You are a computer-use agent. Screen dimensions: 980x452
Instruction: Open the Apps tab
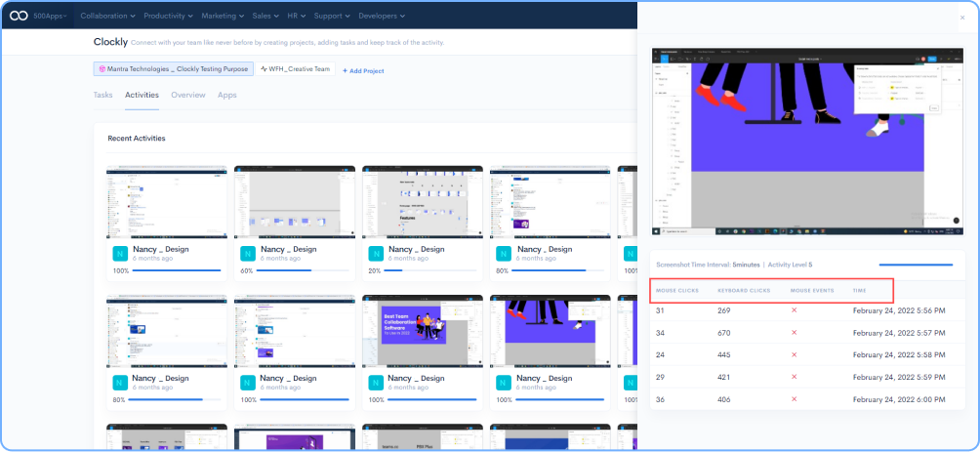click(226, 95)
